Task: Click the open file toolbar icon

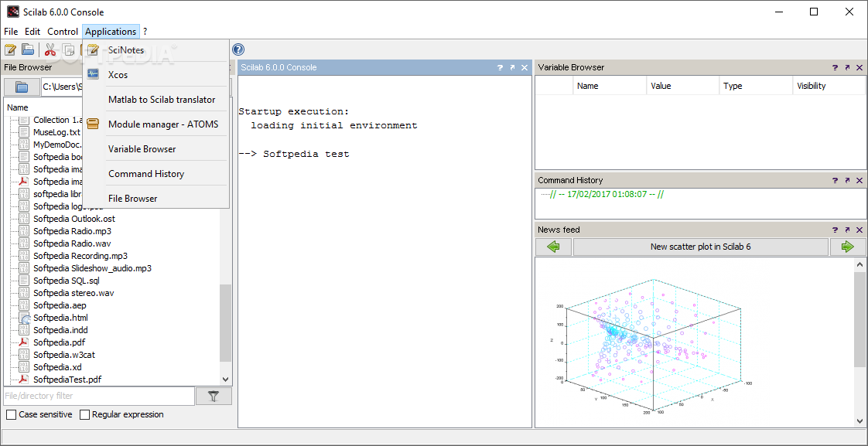Action: (x=28, y=49)
